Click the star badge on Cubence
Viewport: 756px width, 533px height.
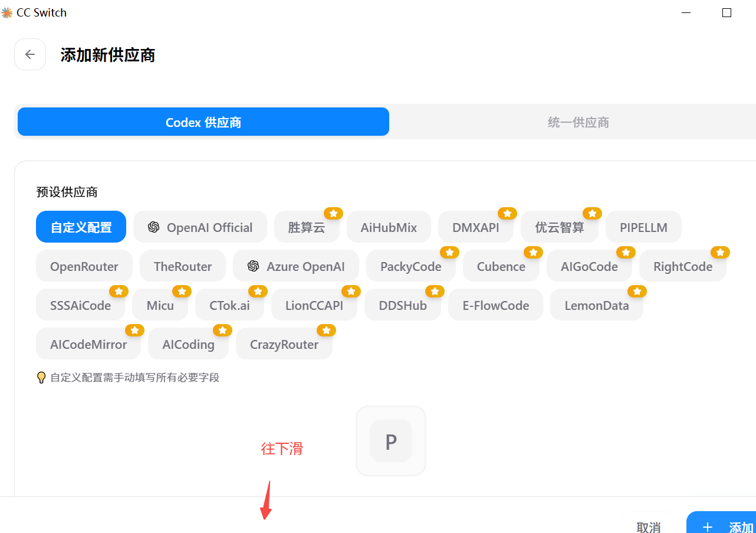click(533, 252)
